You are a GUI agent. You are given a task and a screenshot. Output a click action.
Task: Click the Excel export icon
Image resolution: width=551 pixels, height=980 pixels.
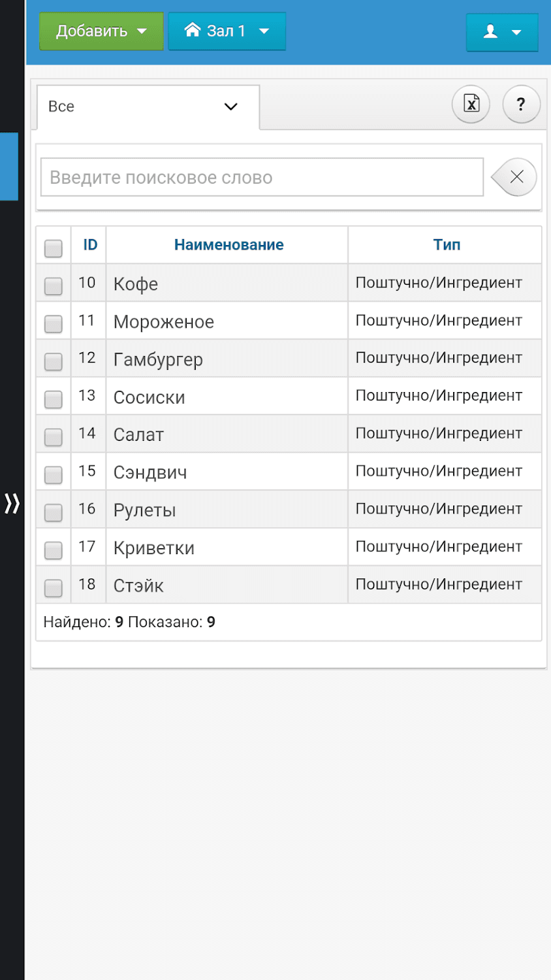pos(471,104)
